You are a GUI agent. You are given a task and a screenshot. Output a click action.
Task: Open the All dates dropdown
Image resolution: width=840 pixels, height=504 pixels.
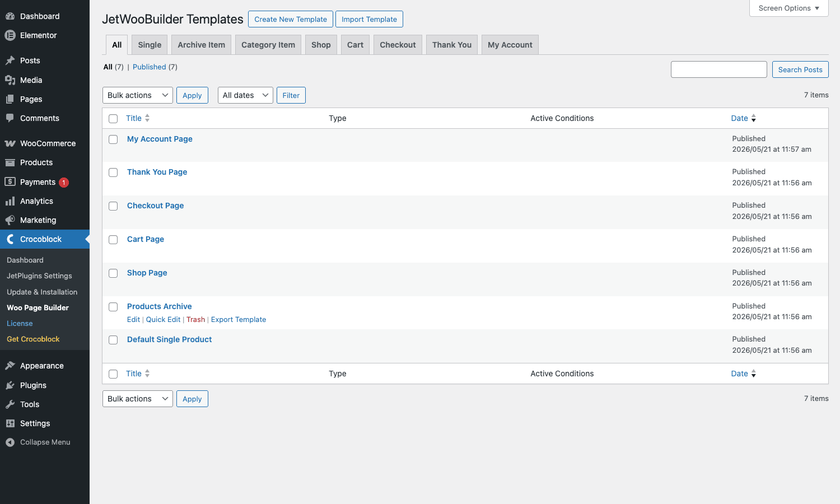click(245, 95)
